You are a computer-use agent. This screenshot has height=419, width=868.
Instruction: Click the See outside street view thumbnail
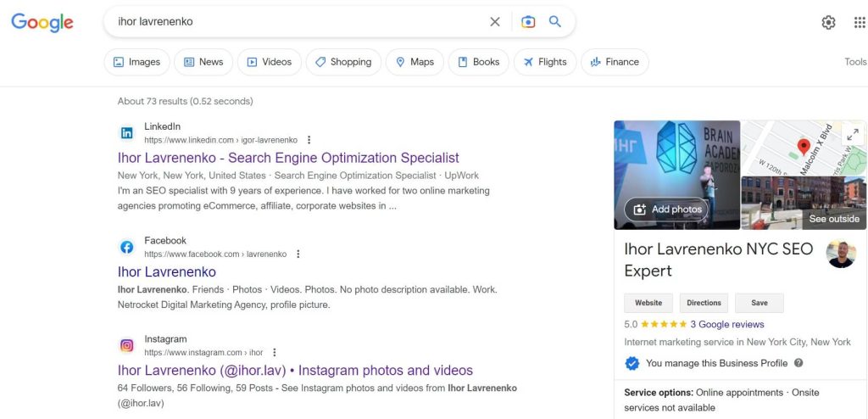coord(804,203)
